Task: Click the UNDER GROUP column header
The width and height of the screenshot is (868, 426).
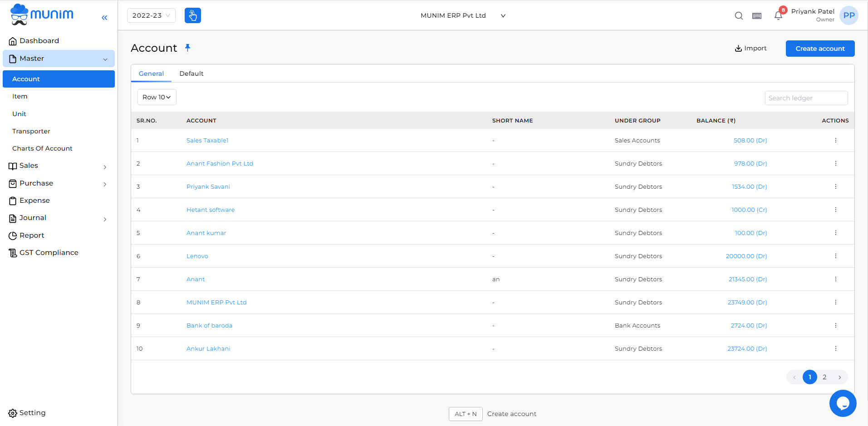Action: [638, 121]
